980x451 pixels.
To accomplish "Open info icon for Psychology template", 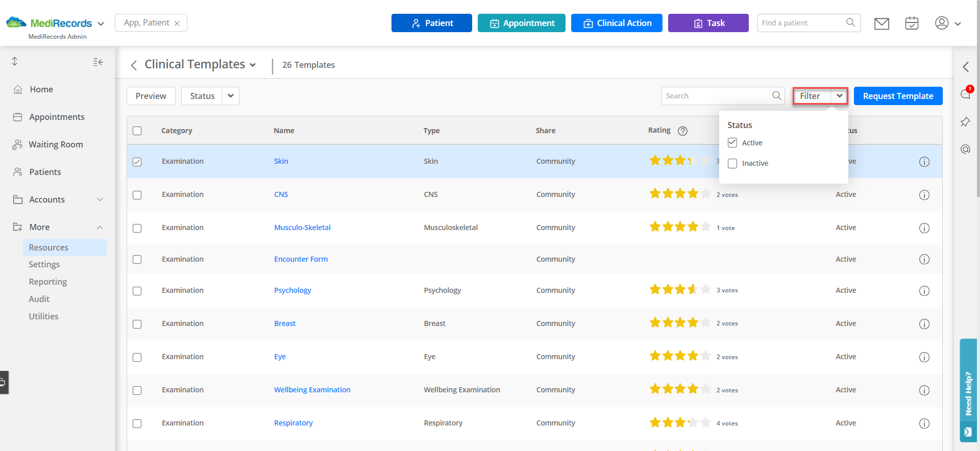I will (x=924, y=291).
